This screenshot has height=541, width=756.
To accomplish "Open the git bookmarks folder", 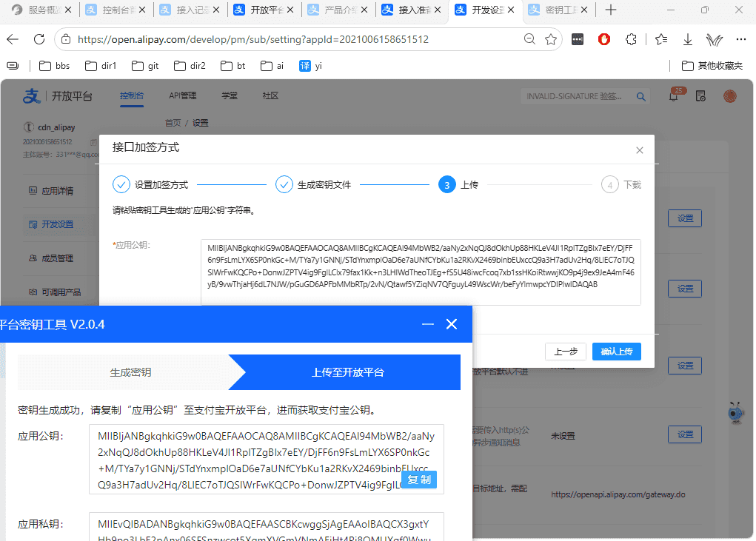I will tap(145, 66).
